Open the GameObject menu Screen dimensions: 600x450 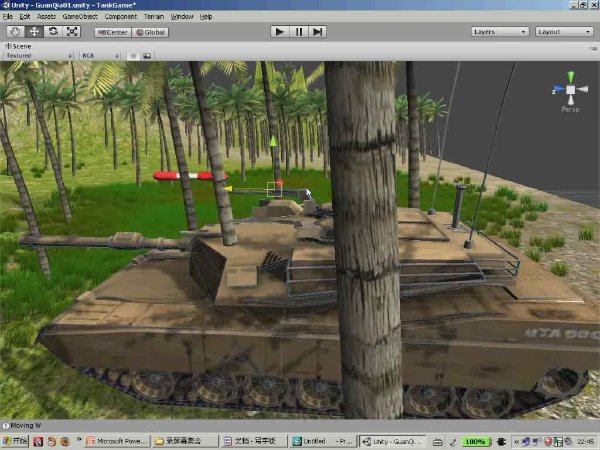pyautogui.click(x=80, y=16)
